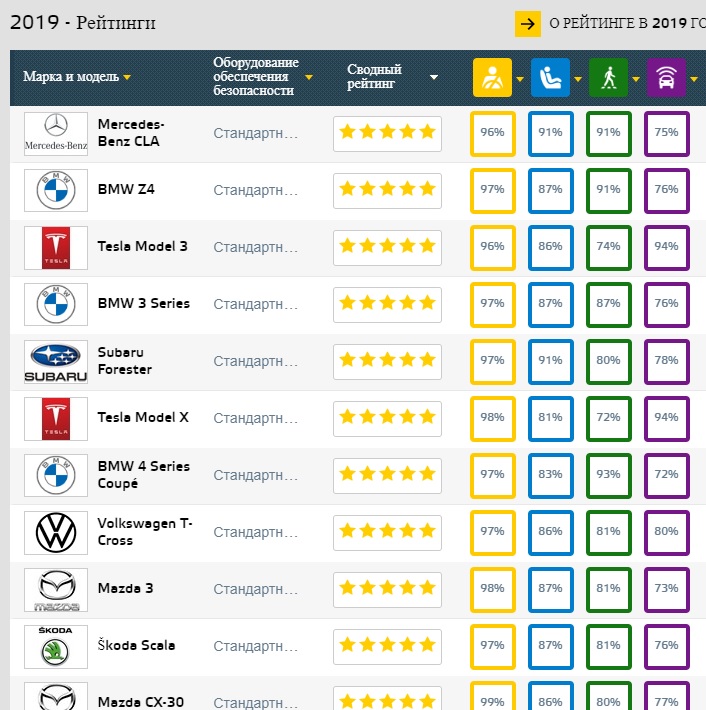
Task: Open dropdown arrow next to pedestrian icon
Action: coord(637,78)
